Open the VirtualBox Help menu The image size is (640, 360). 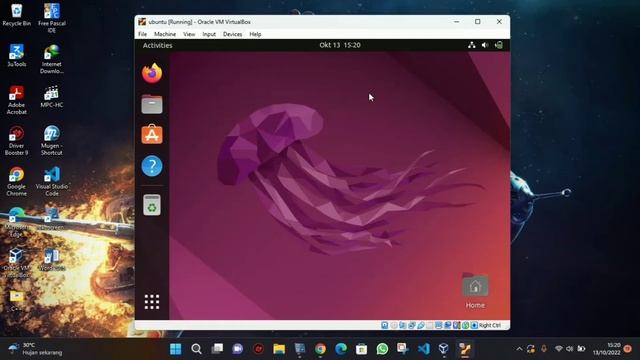click(x=256, y=34)
